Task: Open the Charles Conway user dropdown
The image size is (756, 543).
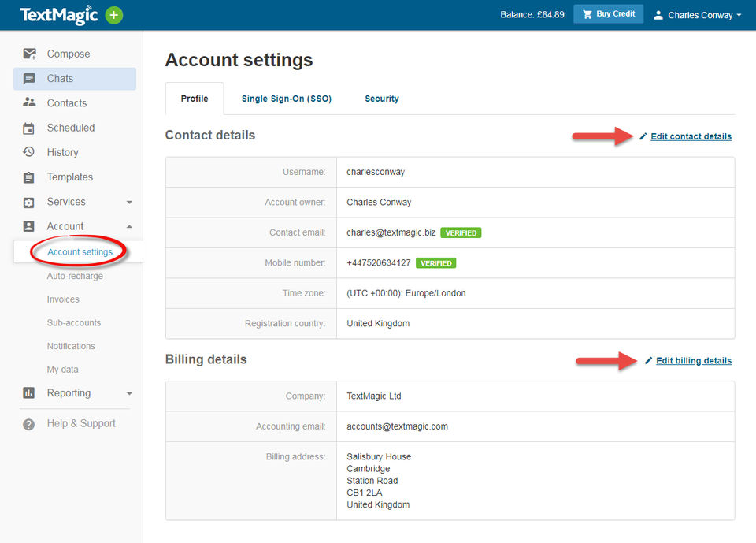Action: click(x=698, y=15)
